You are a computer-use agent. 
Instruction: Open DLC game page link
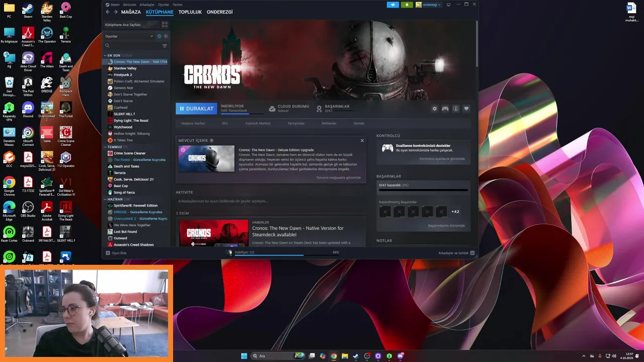coord(225,123)
